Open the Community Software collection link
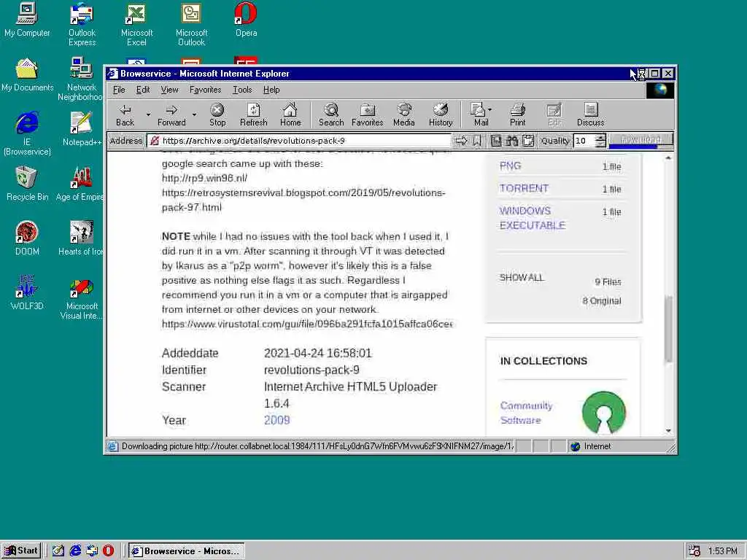Image resolution: width=747 pixels, height=560 pixels. click(526, 413)
